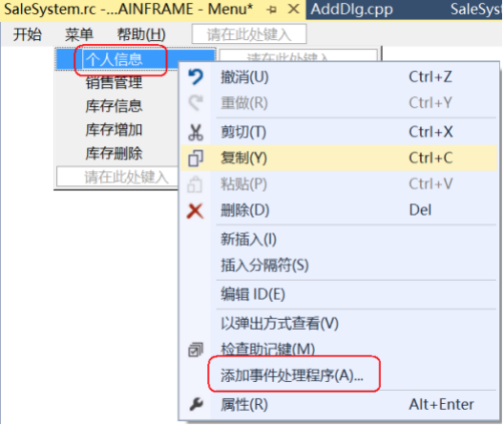Click the top-level 请在此处键入 box
Viewport: 504px width, 426px height.
pos(249,34)
